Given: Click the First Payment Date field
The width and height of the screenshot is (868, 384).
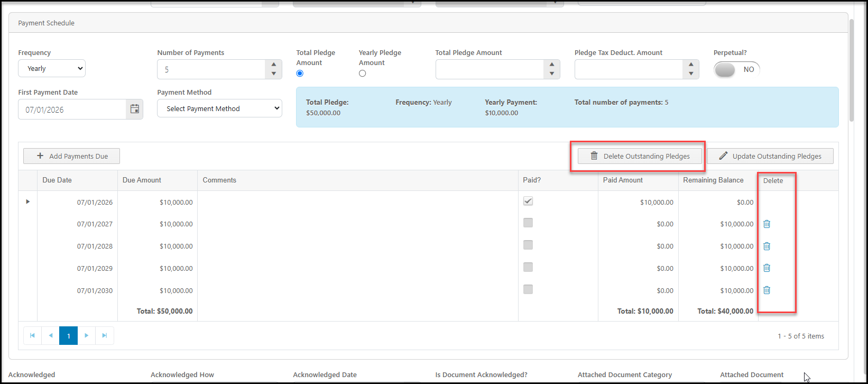Looking at the screenshot, I should pyautogui.click(x=73, y=109).
